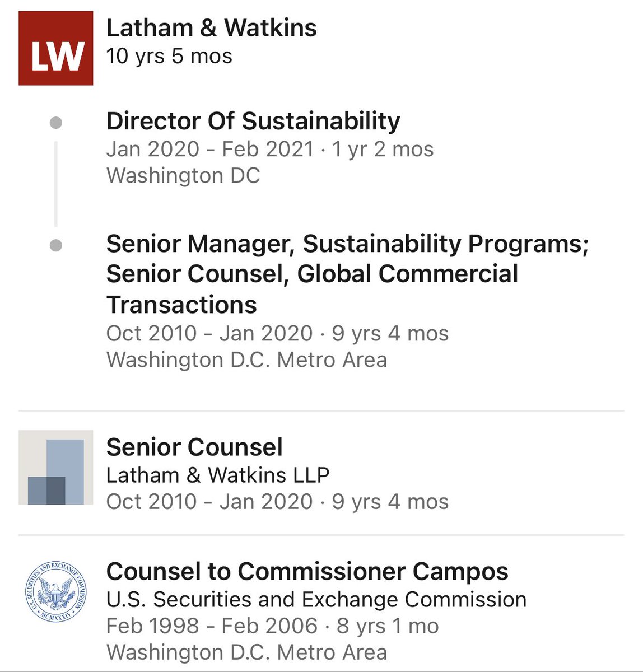This screenshot has height=672, width=643.
Task: Click the red LW company logo
Action: point(56,48)
